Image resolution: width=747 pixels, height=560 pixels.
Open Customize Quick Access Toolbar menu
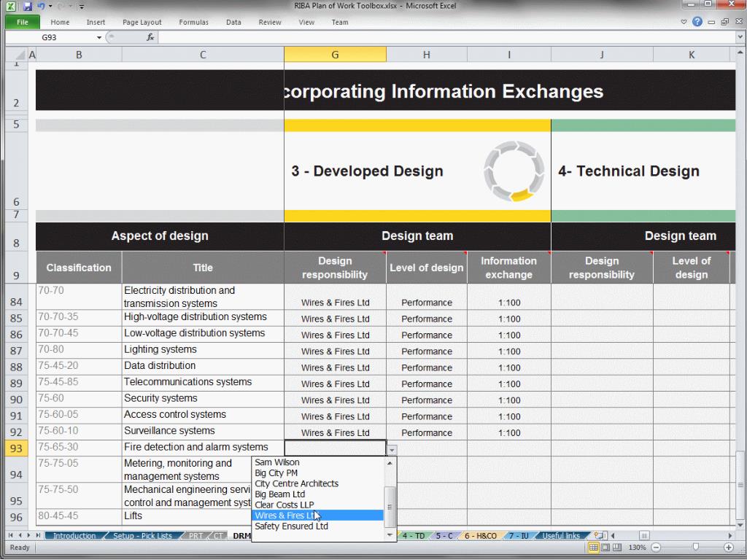click(82, 7)
